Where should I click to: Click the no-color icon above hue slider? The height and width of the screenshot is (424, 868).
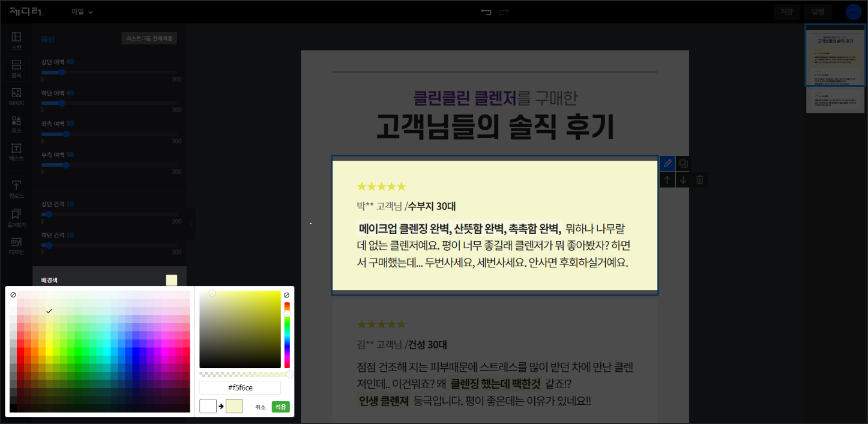click(286, 295)
